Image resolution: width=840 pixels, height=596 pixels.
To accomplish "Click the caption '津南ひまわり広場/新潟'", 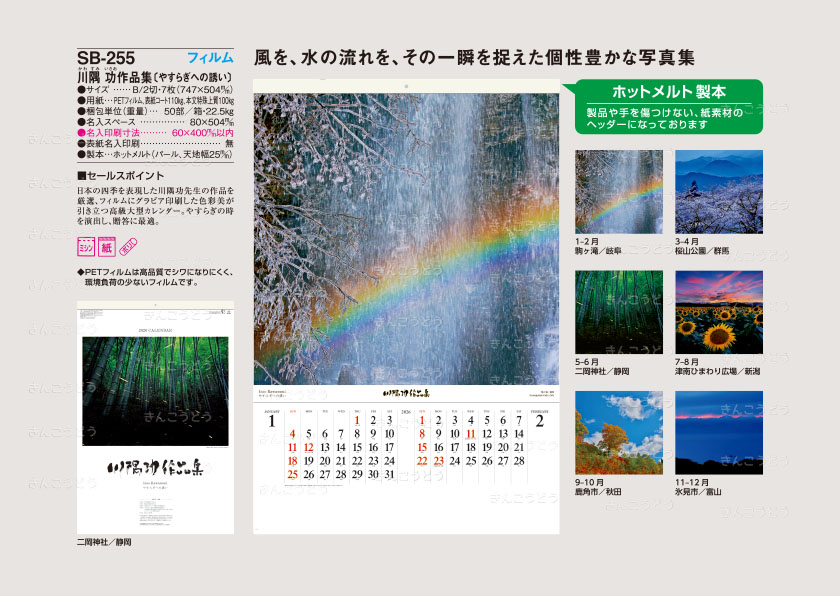I will click(717, 371).
